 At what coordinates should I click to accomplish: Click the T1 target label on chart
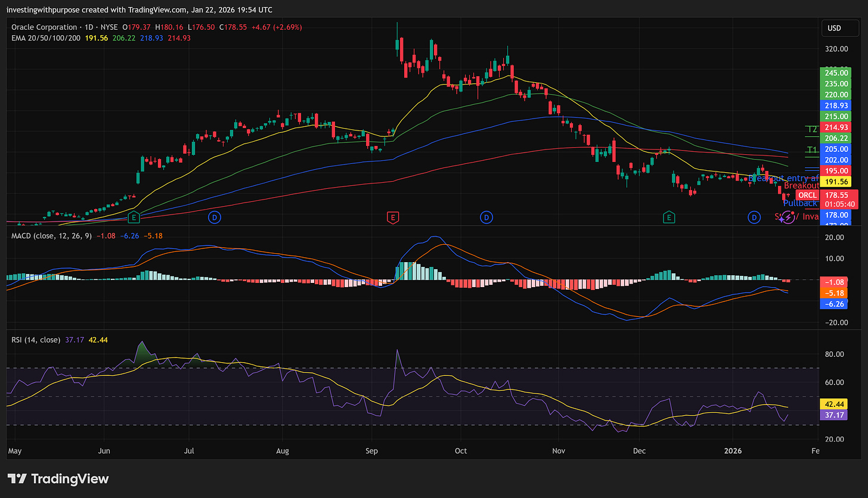pyautogui.click(x=812, y=150)
